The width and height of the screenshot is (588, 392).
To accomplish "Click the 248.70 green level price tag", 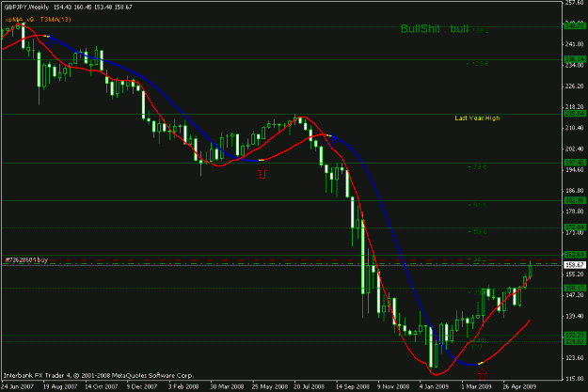I will click(575, 26).
